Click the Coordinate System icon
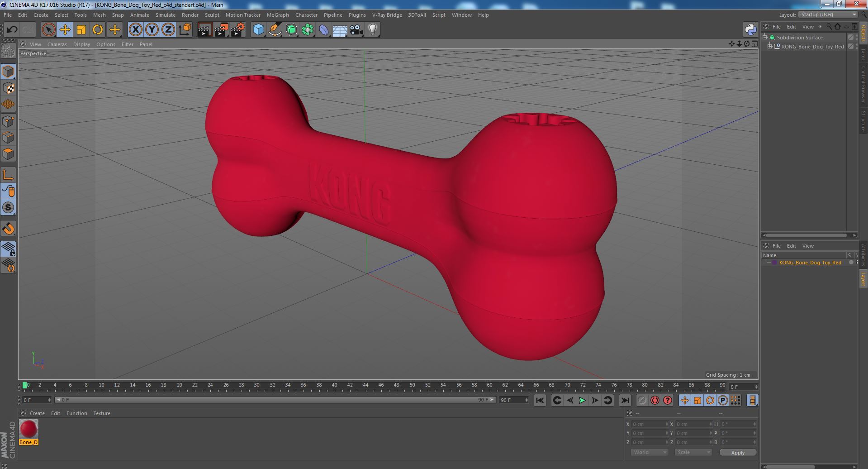Screen dimensions: 868x469 click(x=185, y=30)
